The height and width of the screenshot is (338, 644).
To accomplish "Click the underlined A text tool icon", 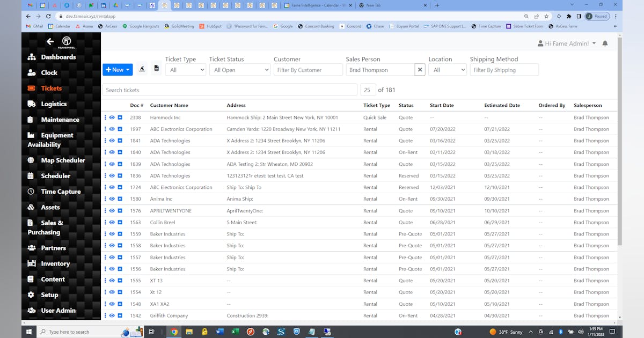I will (142, 69).
